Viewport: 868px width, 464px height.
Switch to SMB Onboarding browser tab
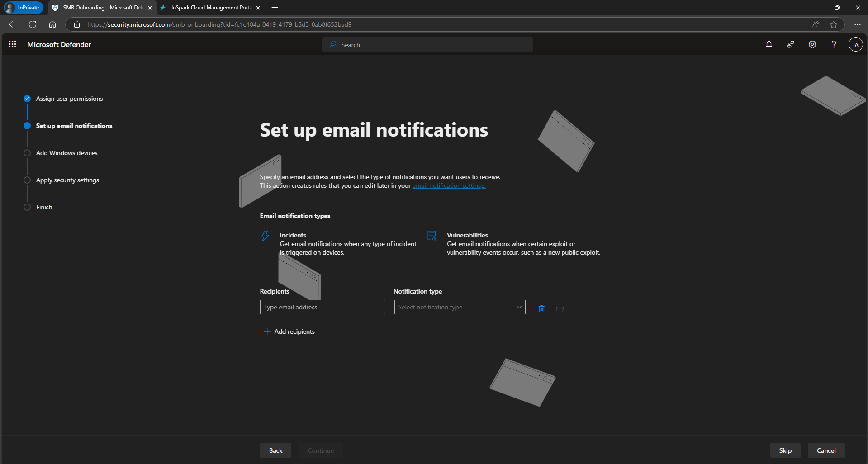[x=102, y=8]
